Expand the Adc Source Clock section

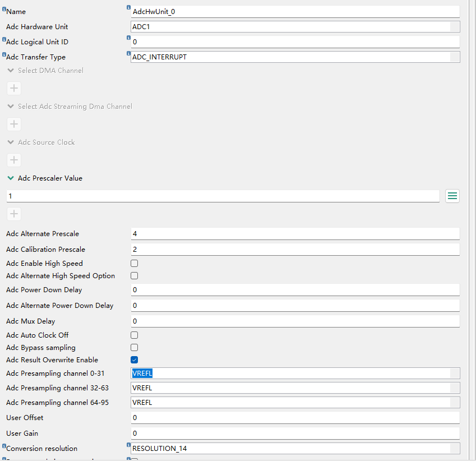click(x=11, y=142)
